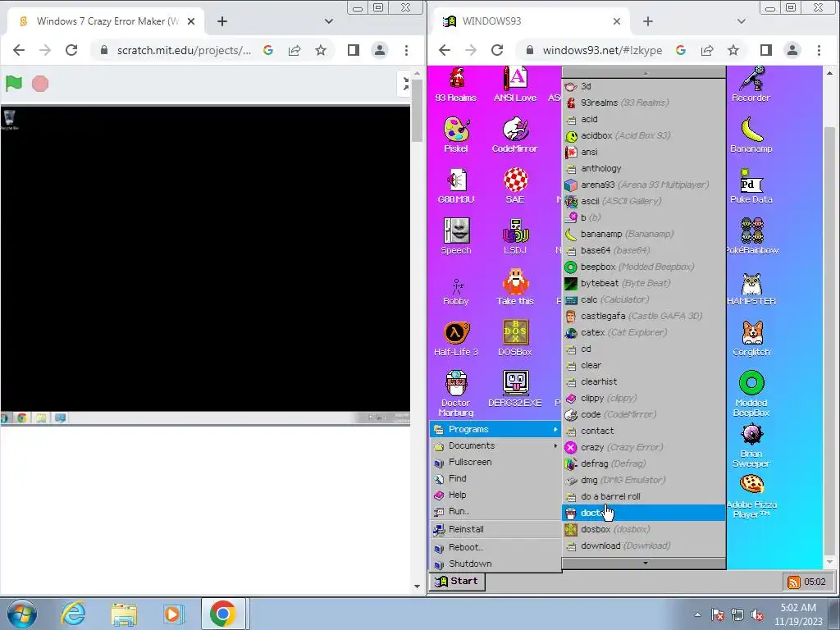The height and width of the screenshot is (630, 840).
Task: Open a new tab in the Windows93 window
Action: coord(648,21)
